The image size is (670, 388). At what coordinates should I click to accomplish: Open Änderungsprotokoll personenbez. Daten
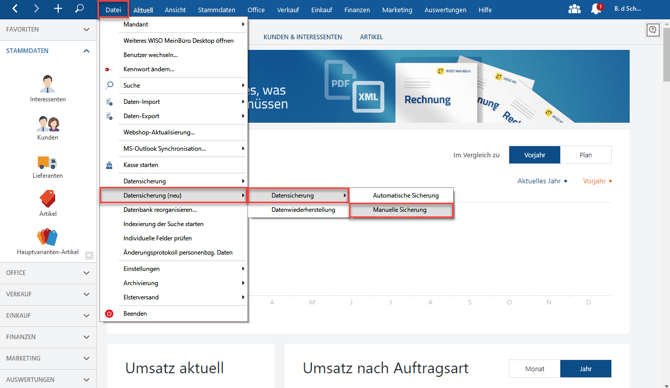[x=174, y=253]
